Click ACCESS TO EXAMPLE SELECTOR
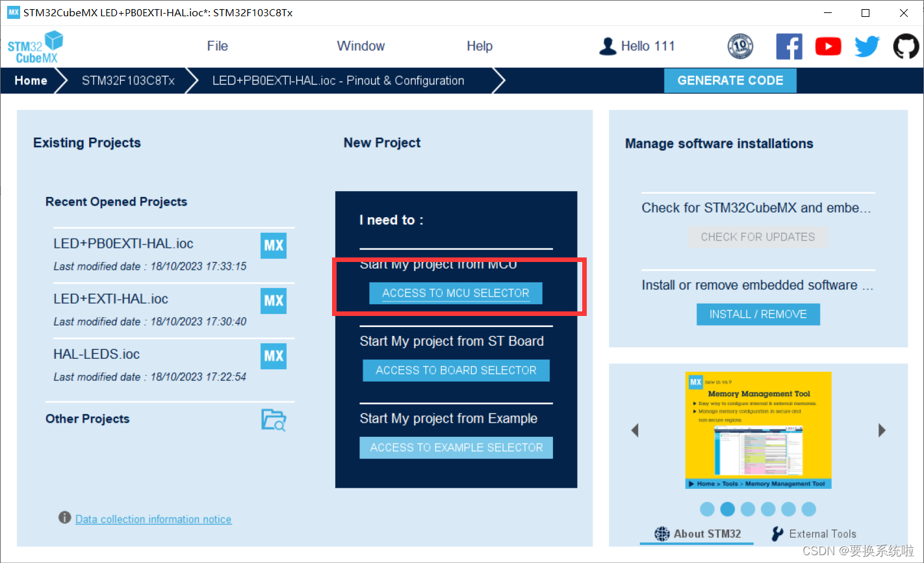 [x=456, y=448]
